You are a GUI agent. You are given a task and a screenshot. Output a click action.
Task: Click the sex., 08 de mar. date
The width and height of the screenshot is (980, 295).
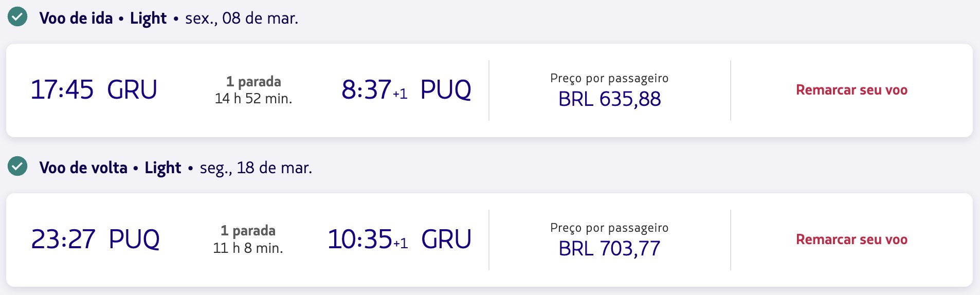[242, 19]
